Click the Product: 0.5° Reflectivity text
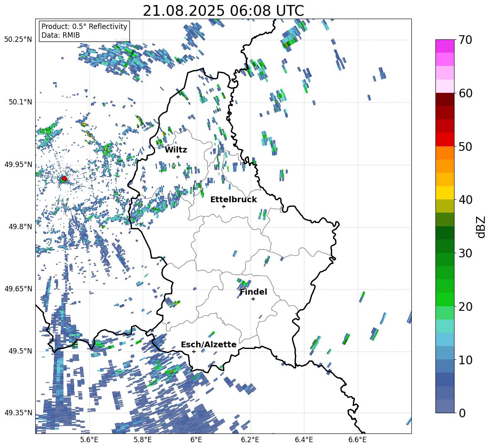 click(84, 26)
